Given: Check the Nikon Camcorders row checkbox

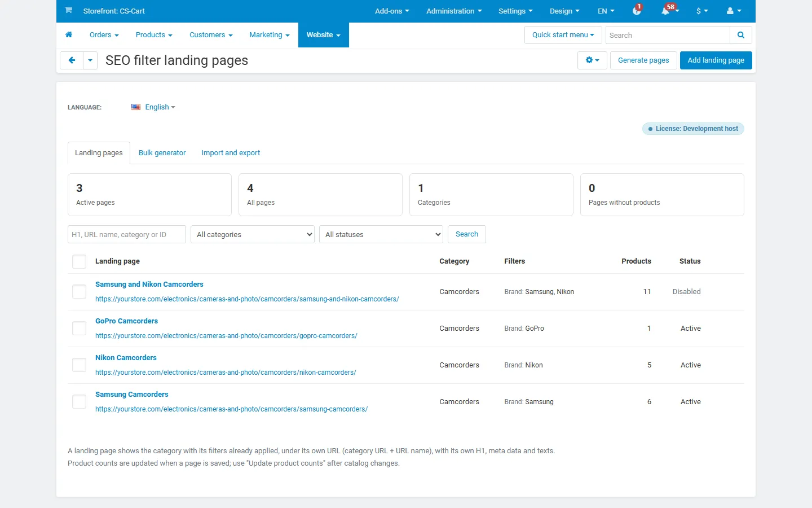Looking at the screenshot, I should click(x=80, y=365).
